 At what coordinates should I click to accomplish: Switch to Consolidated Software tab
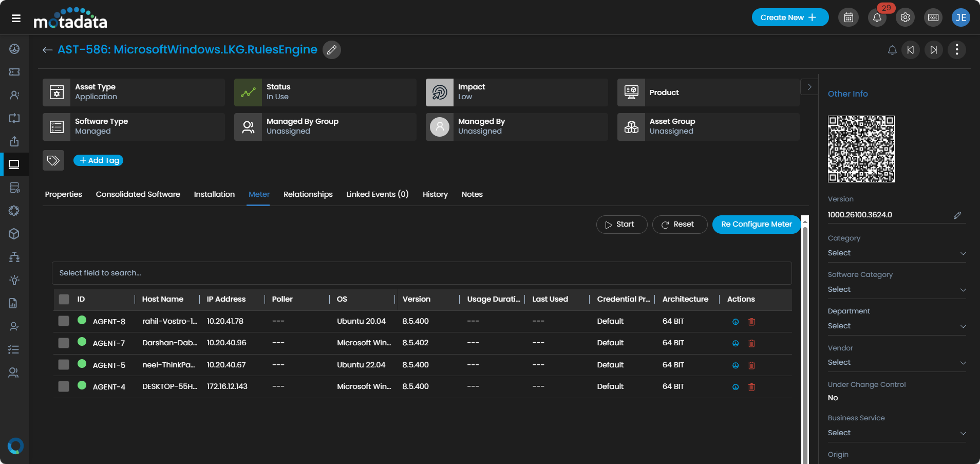coord(138,194)
